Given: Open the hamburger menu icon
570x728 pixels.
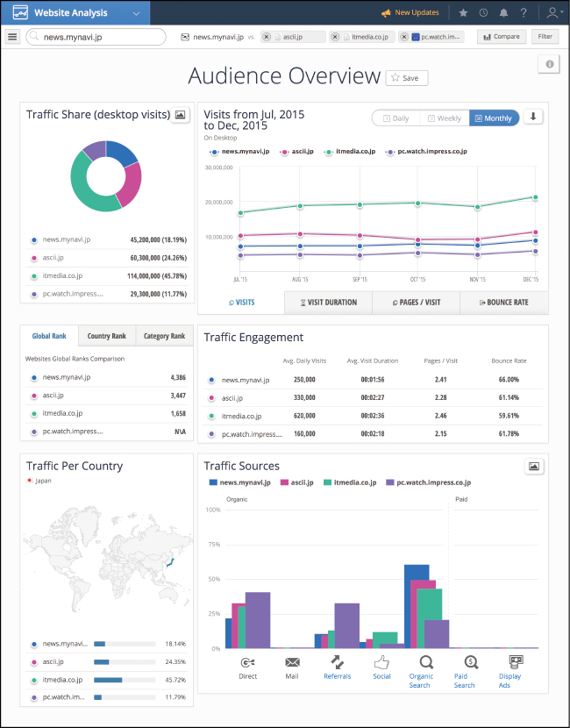Looking at the screenshot, I should pyautogui.click(x=12, y=37).
